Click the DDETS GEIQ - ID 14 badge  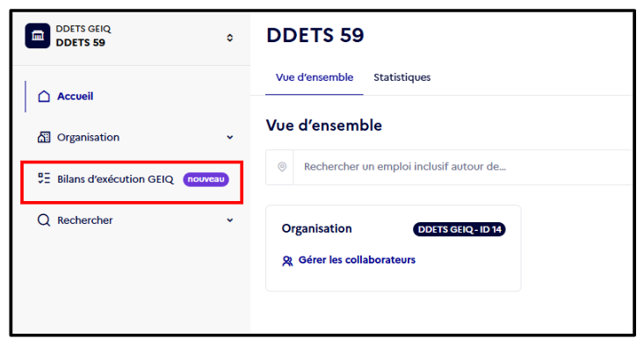tap(459, 229)
